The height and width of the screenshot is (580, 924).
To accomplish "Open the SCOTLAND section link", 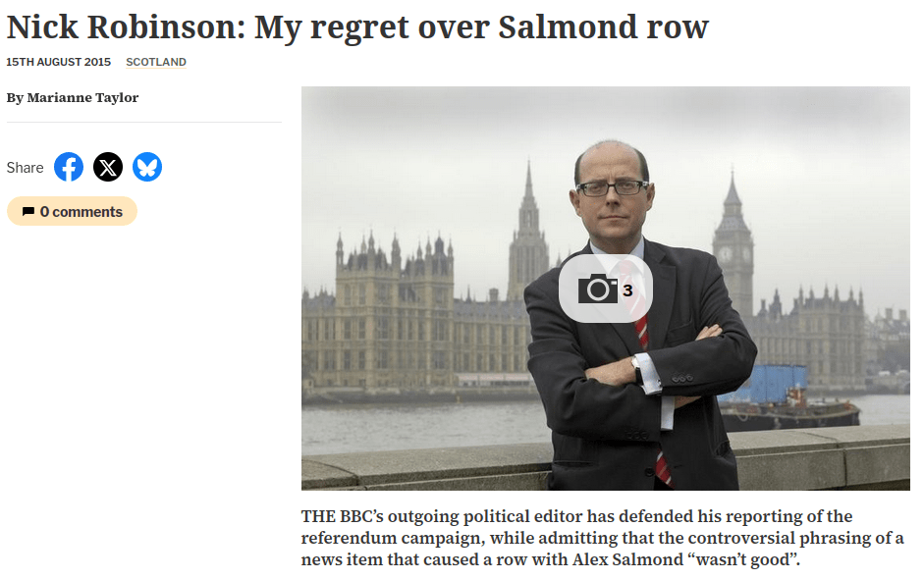I will (x=156, y=62).
